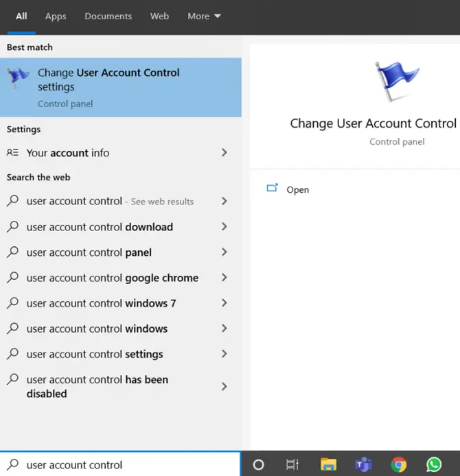Open Task View from the taskbar
Viewport: 460px width, 476px height.
pyautogui.click(x=292, y=464)
